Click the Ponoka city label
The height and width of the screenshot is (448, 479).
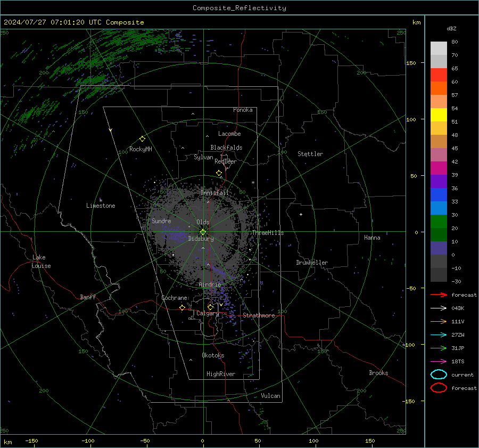coord(243,110)
